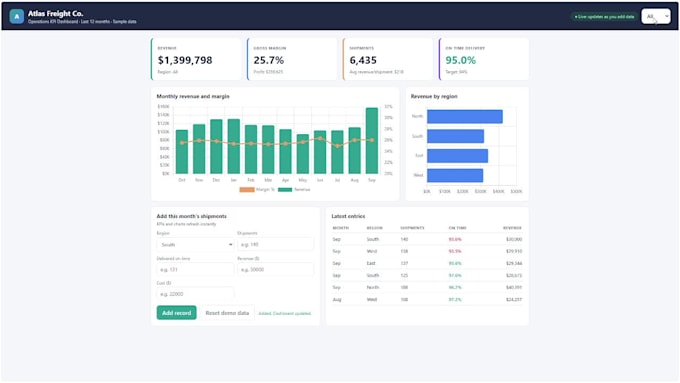The height and width of the screenshot is (383, 680).
Task: Click the Oct revenue bar
Action: click(182, 152)
